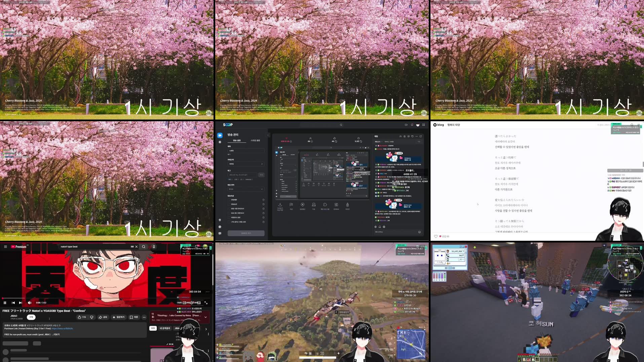Mute the YouTube video volume icon
This screenshot has width=644, height=362.
click(30, 303)
